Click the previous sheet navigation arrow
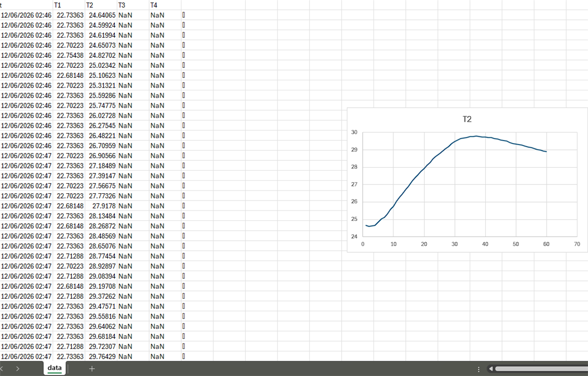The height and width of the screenshot is (376, 588). click(2, 369)
